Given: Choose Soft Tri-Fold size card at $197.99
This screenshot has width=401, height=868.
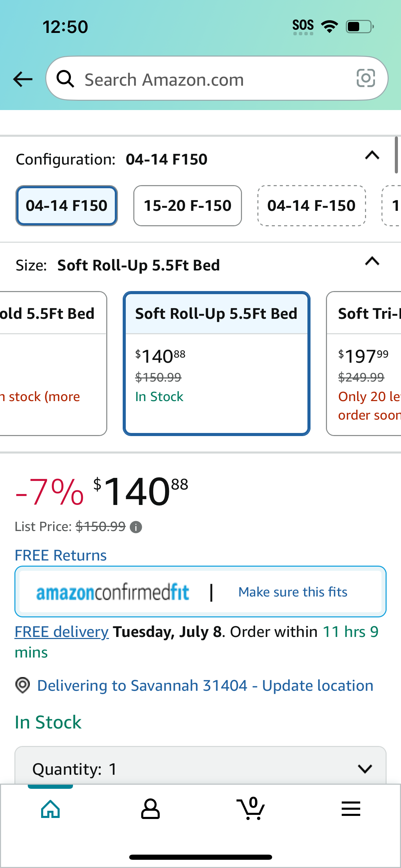Looking at the screenshot, I should click(364, 363).
